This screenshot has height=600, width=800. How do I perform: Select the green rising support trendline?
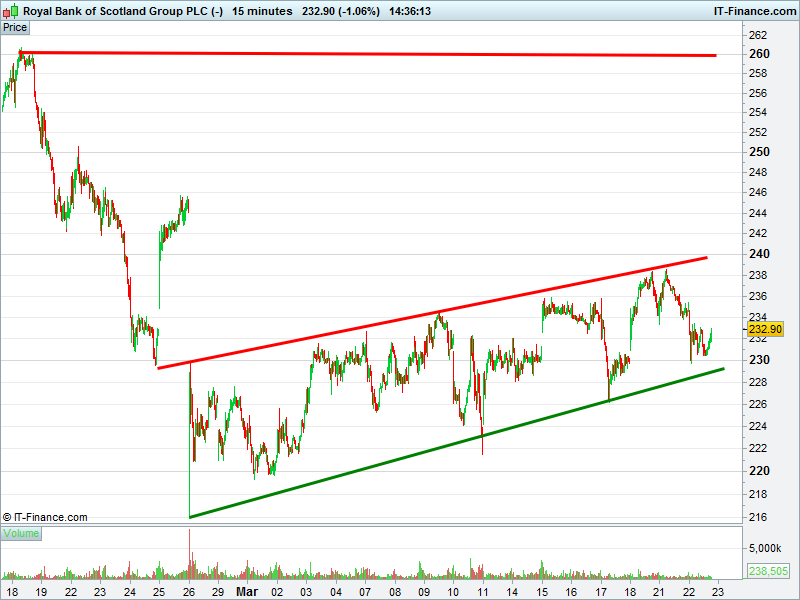click(x=457, y=443)
